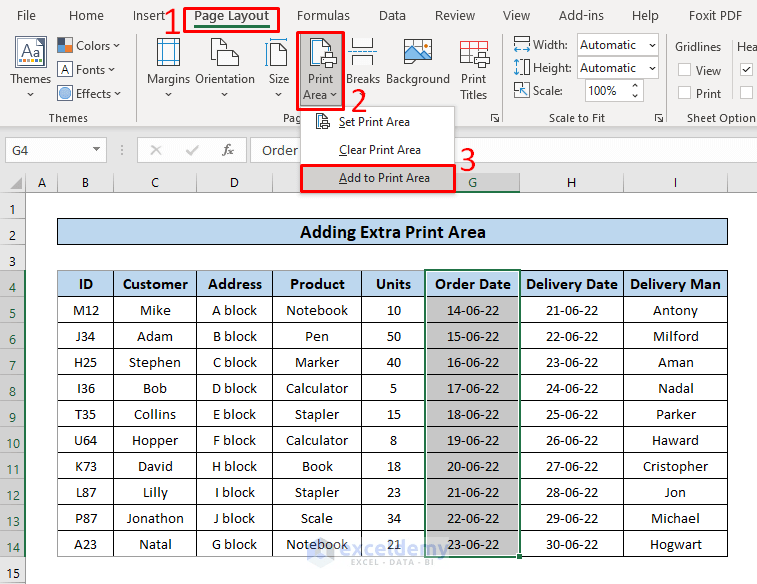Image resolution: width=757 pixels, height=584 pixels.
Task: Choose Add to Print Area
Action: [378, 178]
